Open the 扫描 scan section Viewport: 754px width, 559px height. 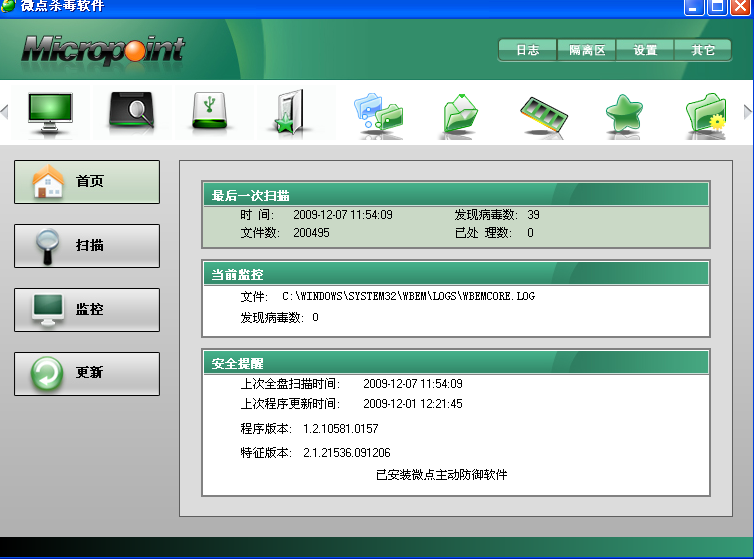(87, 246)
